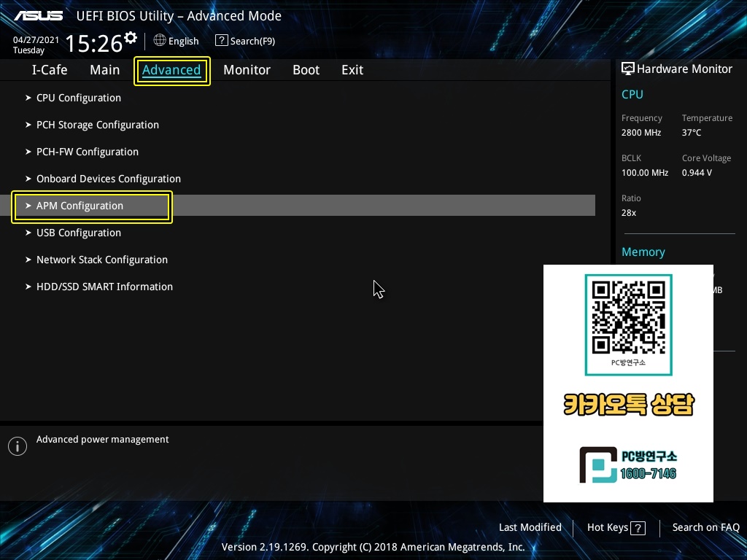Expand the Onboard Devices Configuration arrow

(x=28, y=179)
